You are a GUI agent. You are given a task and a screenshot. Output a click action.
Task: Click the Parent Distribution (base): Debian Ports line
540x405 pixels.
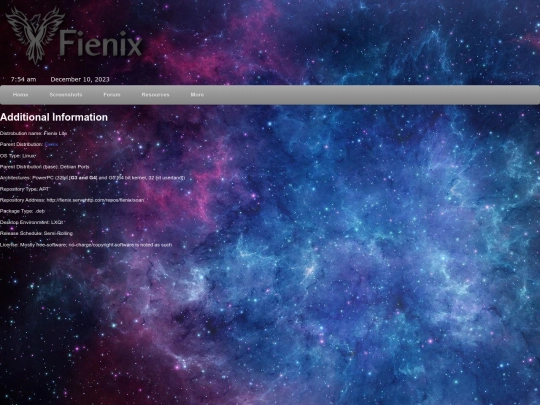pyautogui.click(x=45, y=167)
